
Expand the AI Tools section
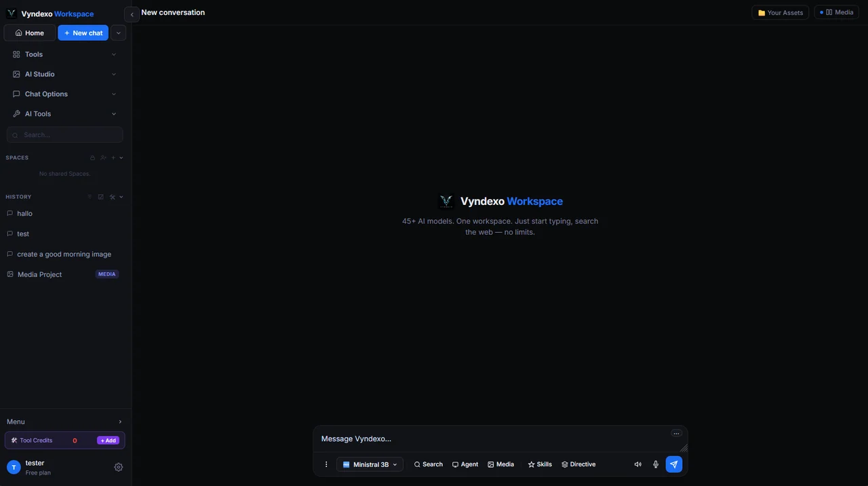coord(64,114)
